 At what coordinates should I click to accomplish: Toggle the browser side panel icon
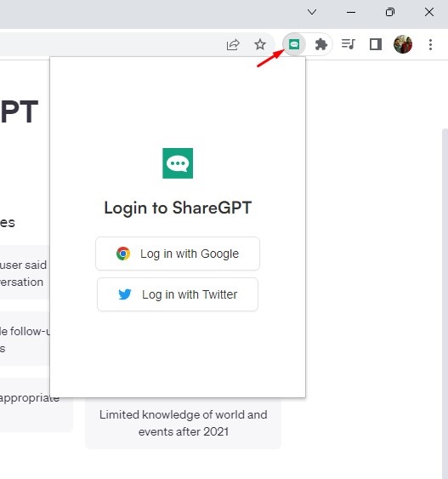(x=376, y=44)
